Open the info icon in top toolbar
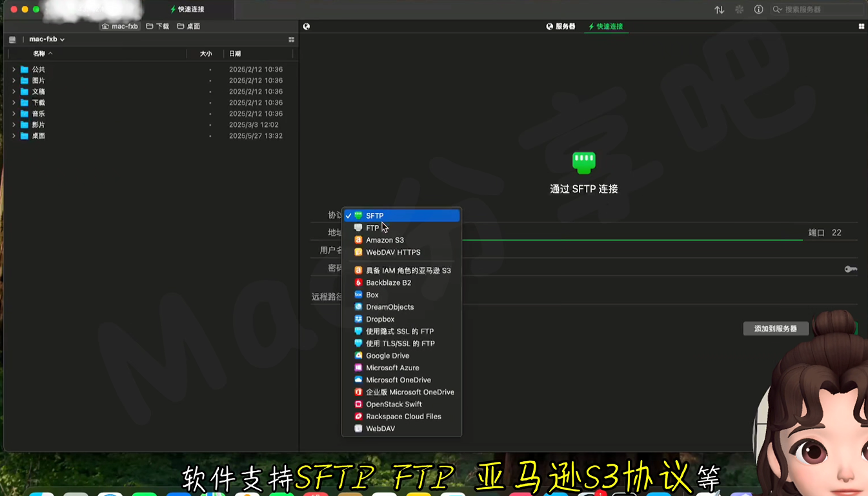 coord(759,10)
